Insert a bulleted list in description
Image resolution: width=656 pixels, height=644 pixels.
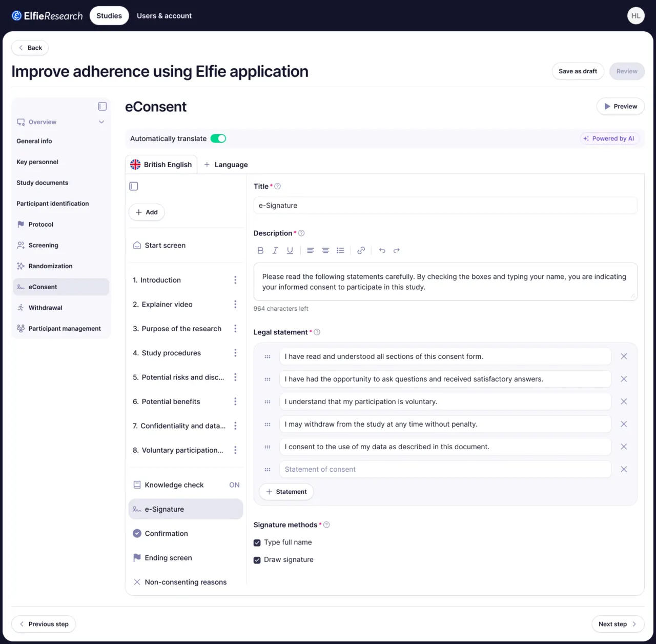pyautogui.click(x=340, y=251)
